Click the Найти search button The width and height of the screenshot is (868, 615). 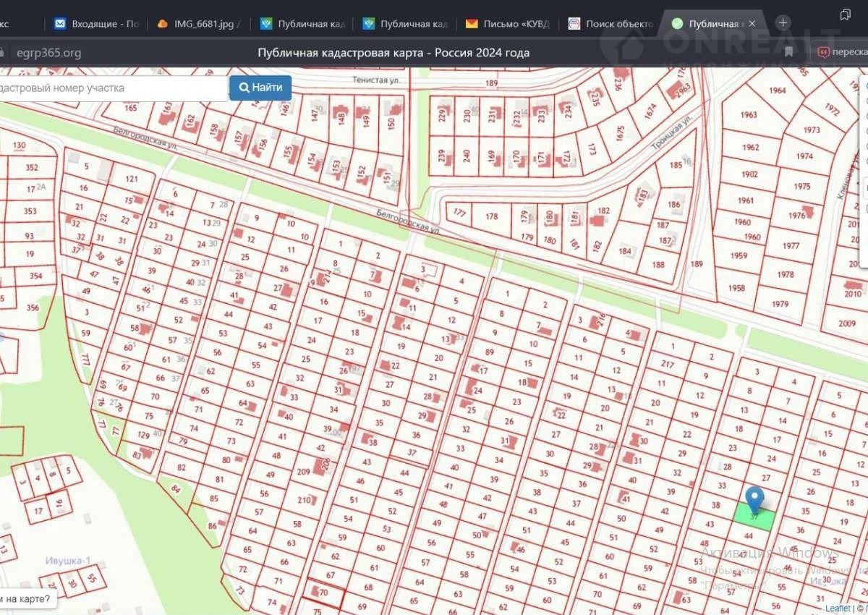(260, 88)
